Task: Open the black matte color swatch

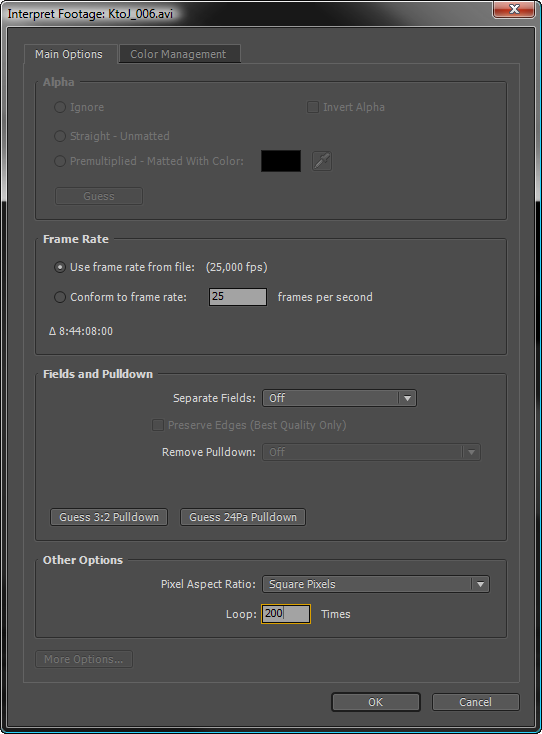Action: point(281,161)
